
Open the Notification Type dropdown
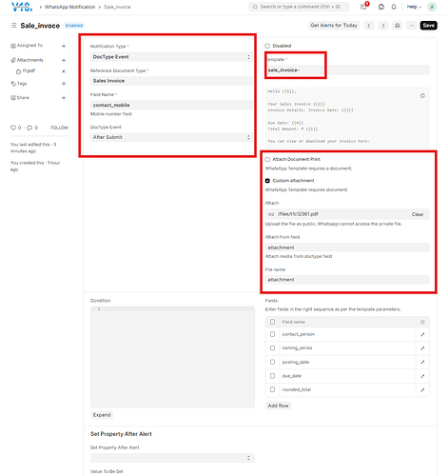(x=171, y=57)
